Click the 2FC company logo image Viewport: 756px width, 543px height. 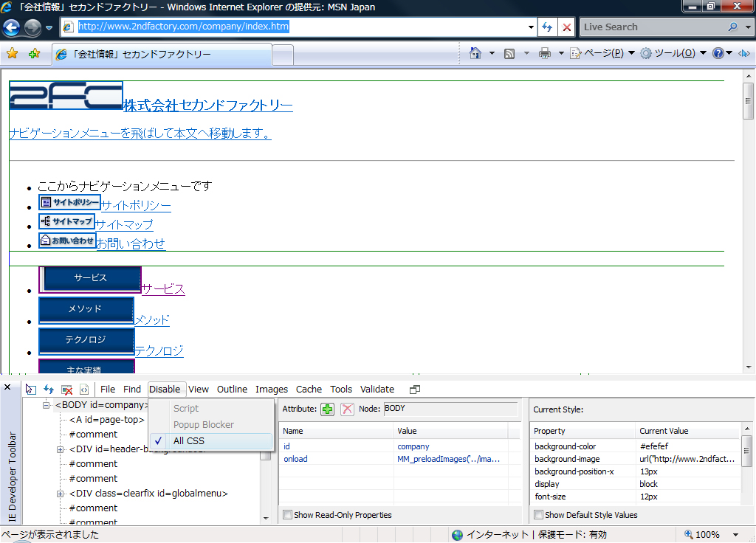(66, 95)
